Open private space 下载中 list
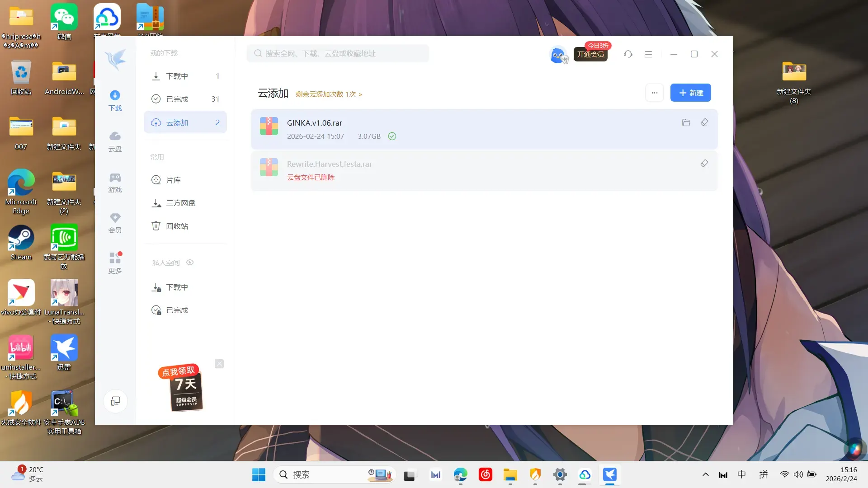The width and height of the screenshot is (868, 488). [185, 287]
